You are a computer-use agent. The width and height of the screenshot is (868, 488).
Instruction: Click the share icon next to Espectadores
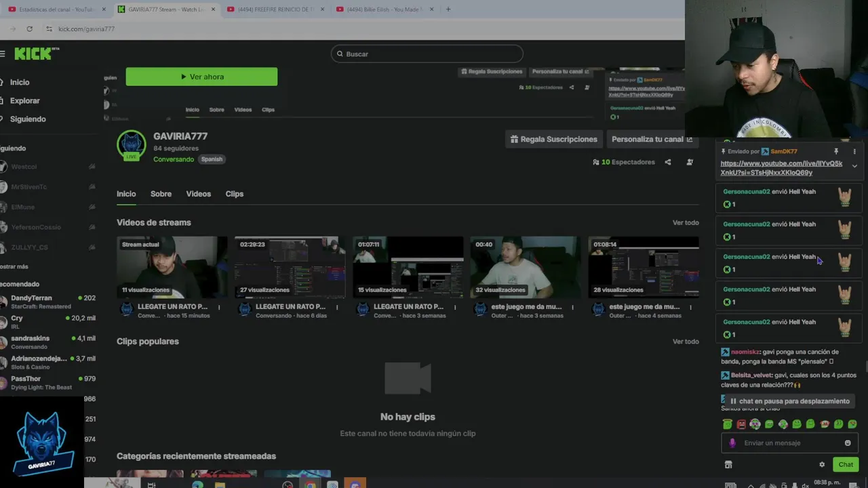[668, 162]
